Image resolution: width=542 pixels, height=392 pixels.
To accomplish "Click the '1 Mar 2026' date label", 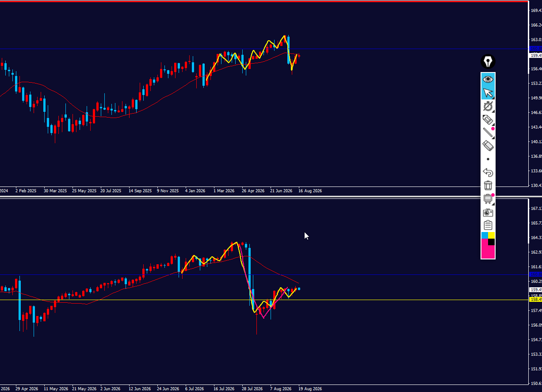I will pos(224,191).
